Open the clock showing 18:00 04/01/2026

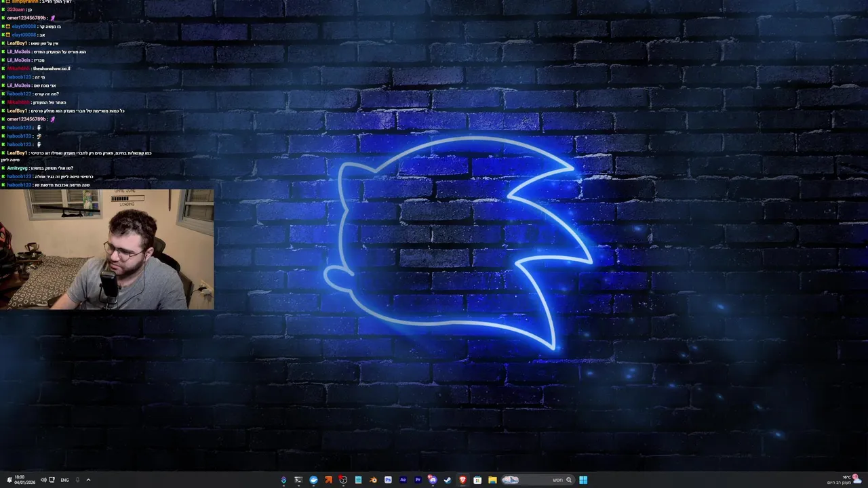click(x=24, y=480)
